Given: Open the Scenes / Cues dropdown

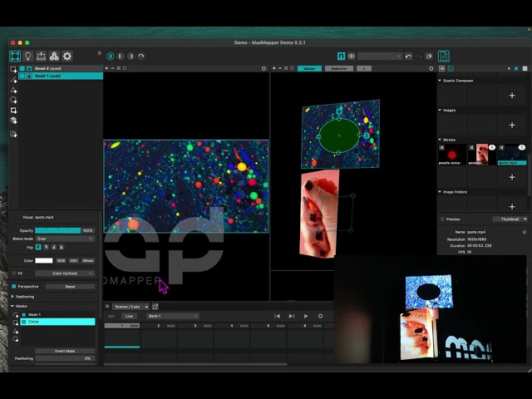Looking at the screenshot, I should (131, 307).
